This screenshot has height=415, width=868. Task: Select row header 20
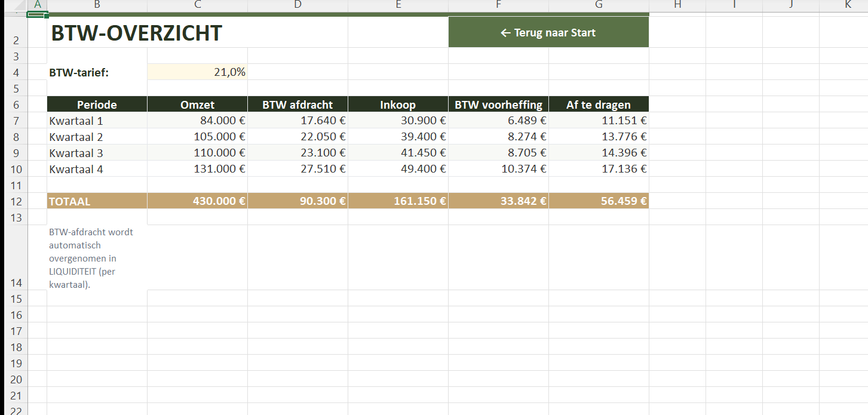(16, 379)
